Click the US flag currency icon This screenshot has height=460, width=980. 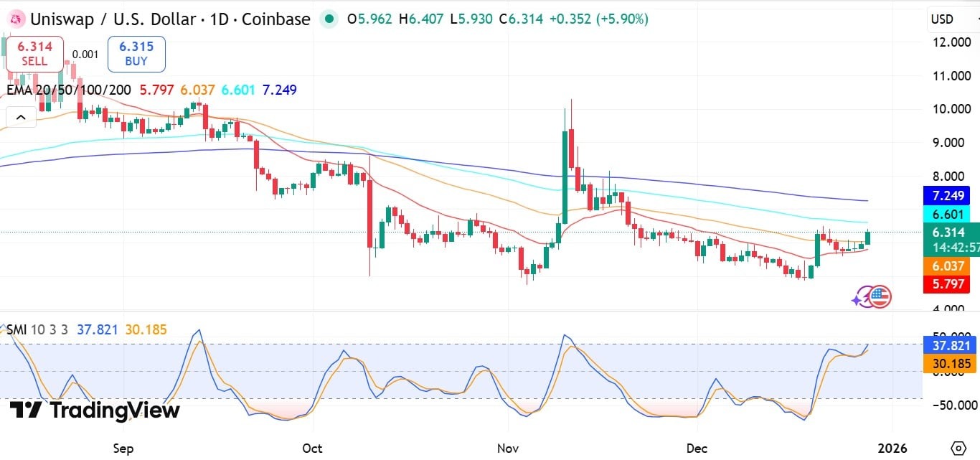coord(880,295)
